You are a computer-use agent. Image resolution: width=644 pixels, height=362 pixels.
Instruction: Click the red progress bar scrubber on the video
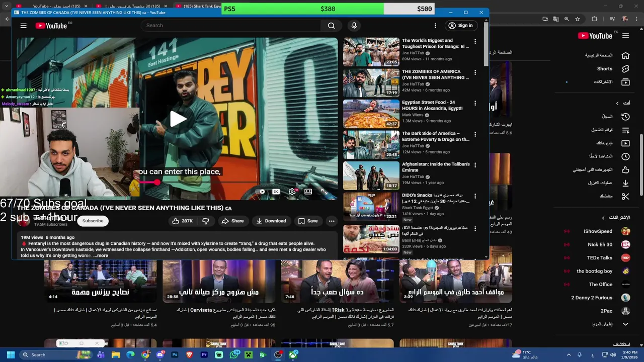coord(156,183)
